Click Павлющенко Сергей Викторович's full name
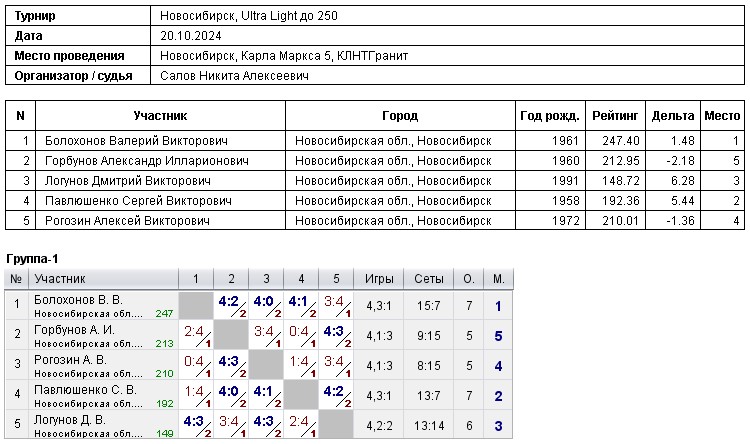The image size is (750, 444). coord(139,201)
